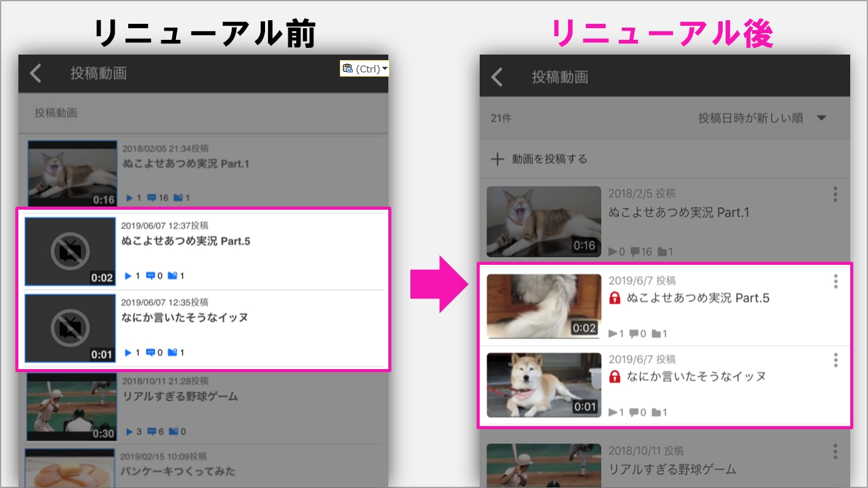Open three-dot menu for 2018/10/11 baseball video
Image resolution: width=868 pixels, height=488 pixels.
(835, 452)
